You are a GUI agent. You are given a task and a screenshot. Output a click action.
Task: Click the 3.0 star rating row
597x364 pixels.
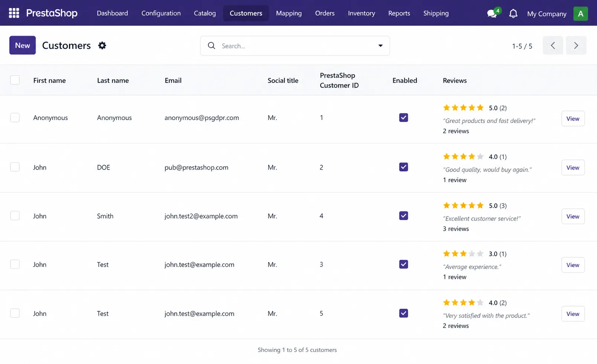click(x=463, y=254)
